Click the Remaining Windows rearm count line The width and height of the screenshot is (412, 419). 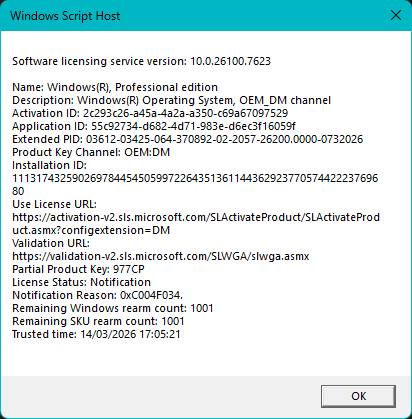[x=113, y=308]
